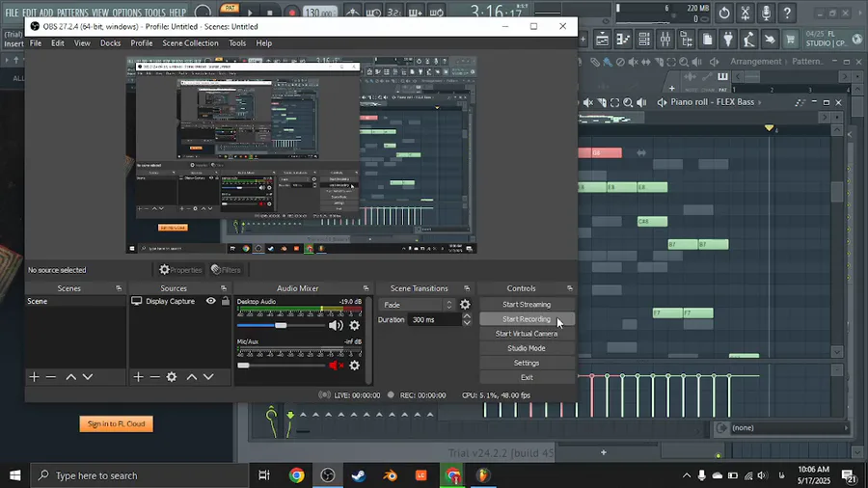Click the Duration 300 ms input field
This screenshot has width=868, height=488.
tap(434, 320)
